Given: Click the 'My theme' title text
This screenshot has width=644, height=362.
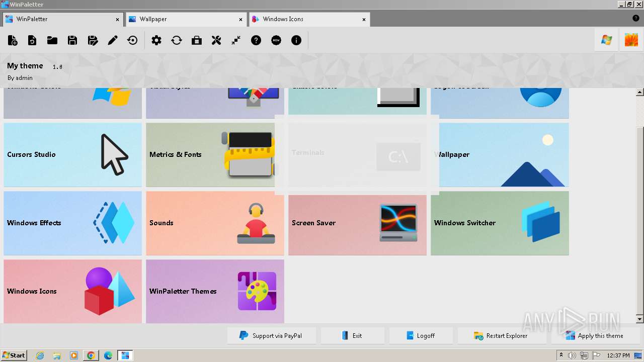Looking at the screenshot, I should click(x=25, y=66).
